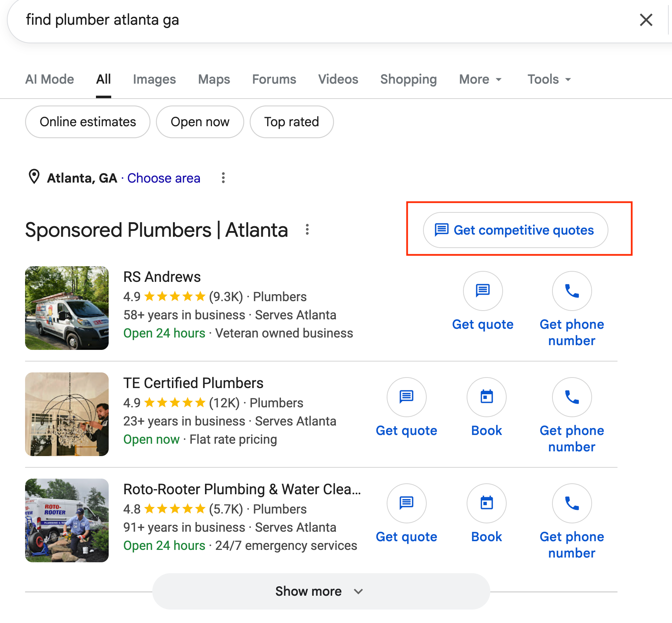Click Get phone number text for RS Andrews
The width and height of the screenshot is (672, 623).
572,332
